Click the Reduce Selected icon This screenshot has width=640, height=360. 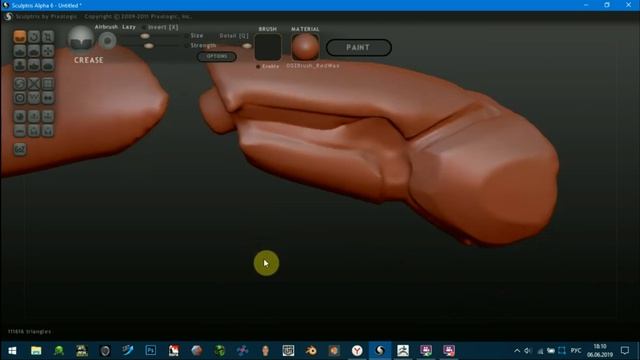point(34,84)
